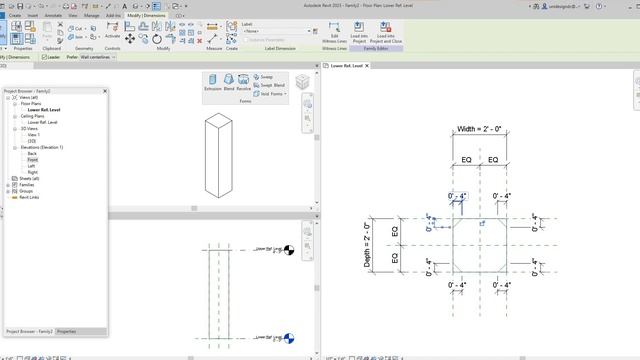640x360 pixels.
Task: Click the Swept Blend tool in Forms panel
Action: click(269, 85)
